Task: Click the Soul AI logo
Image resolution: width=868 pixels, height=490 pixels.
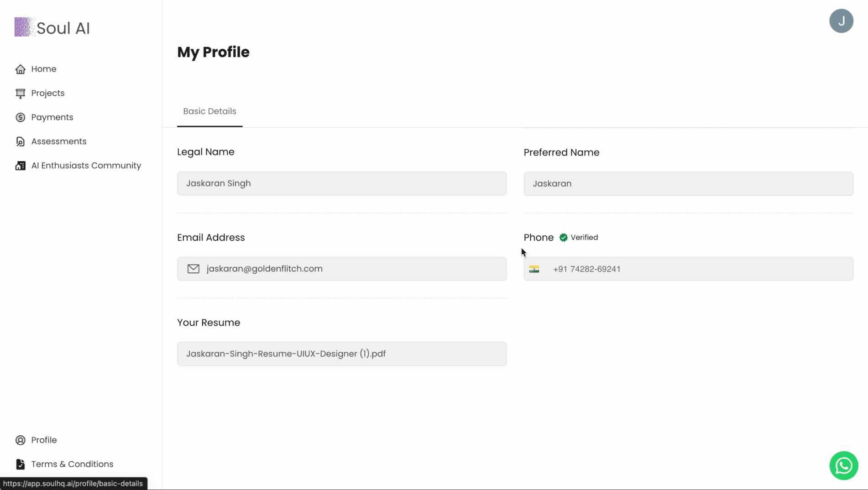Action: click(x=52, y=28)
